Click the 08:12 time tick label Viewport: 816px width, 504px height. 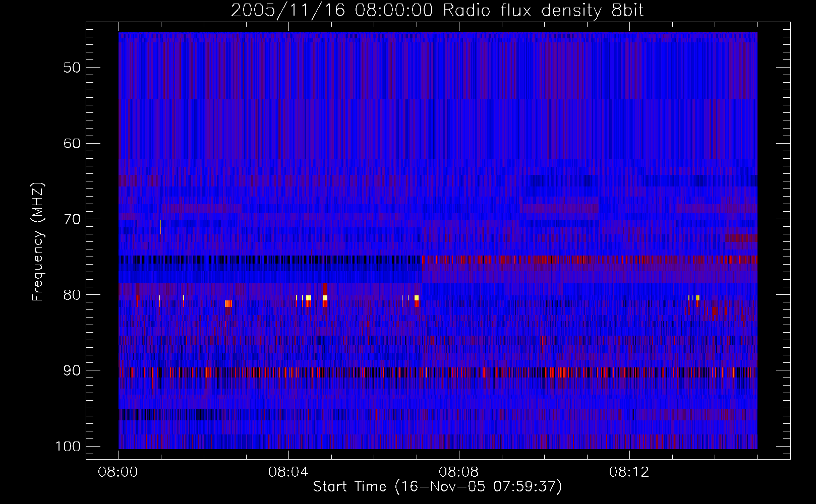click(629, 472)
